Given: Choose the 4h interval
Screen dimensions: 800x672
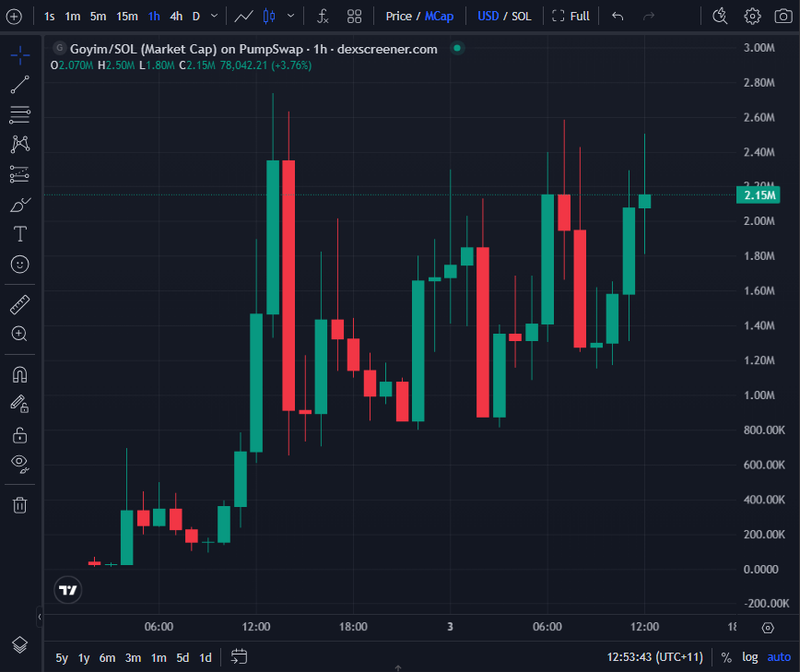Looking at the screenshot, I should pos(177,17).
